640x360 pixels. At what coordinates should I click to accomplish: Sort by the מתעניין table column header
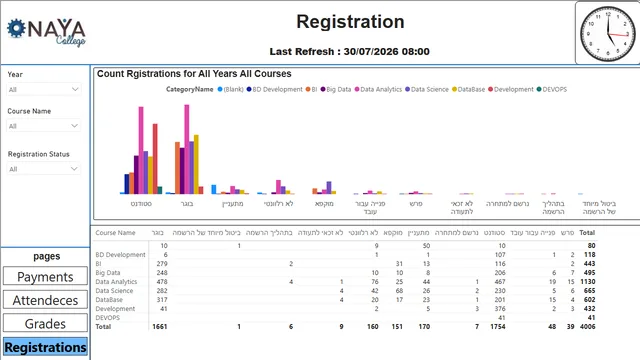point(418,233)
